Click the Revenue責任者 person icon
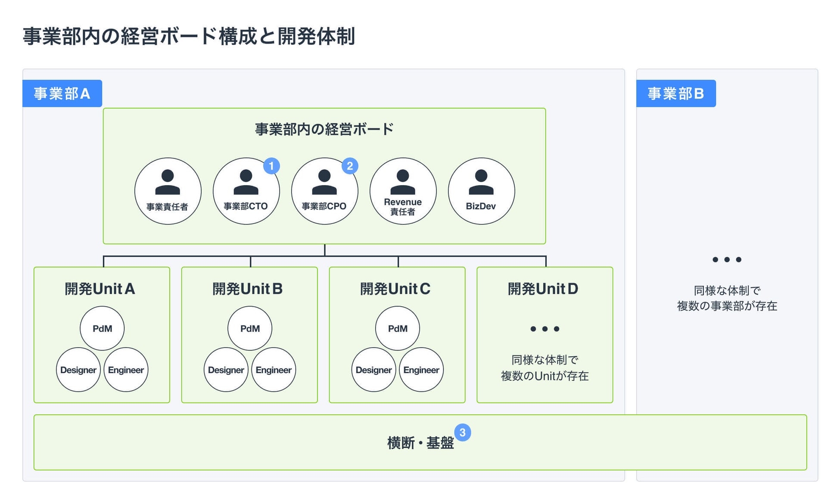Viewport: 840px width, 504px height. click(403, 182)
